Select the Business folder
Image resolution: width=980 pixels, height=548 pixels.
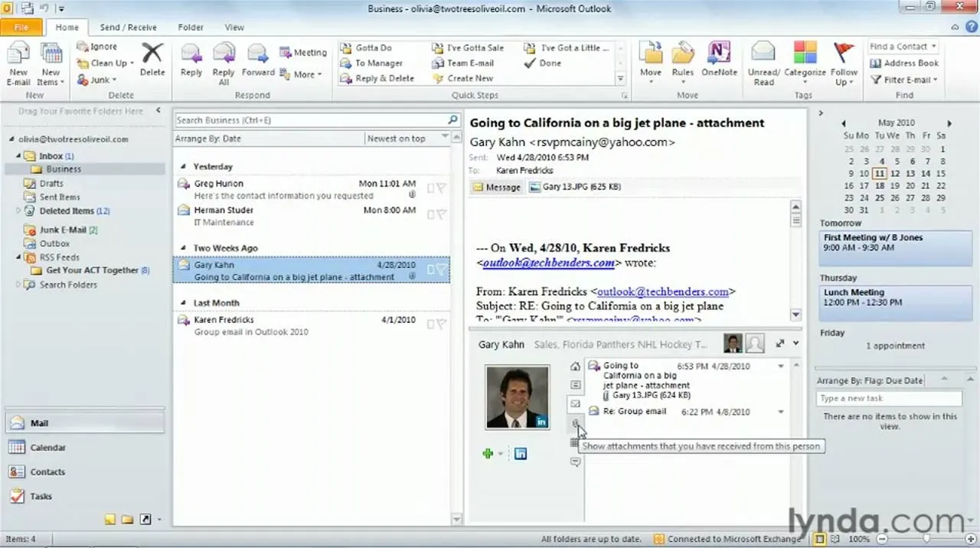click(x=64, y=169)
